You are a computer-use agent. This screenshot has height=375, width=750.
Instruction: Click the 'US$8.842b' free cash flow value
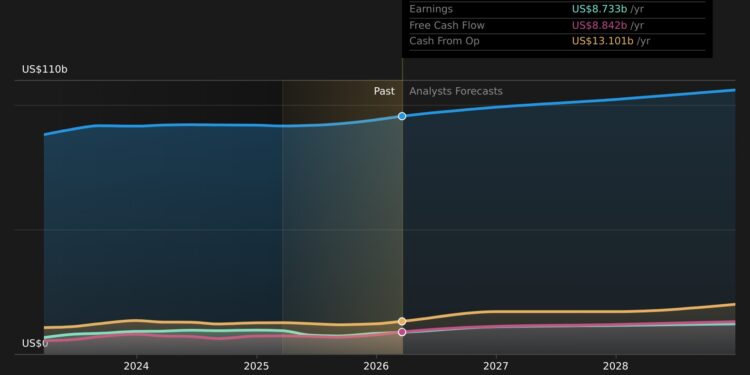coord(599,25)
